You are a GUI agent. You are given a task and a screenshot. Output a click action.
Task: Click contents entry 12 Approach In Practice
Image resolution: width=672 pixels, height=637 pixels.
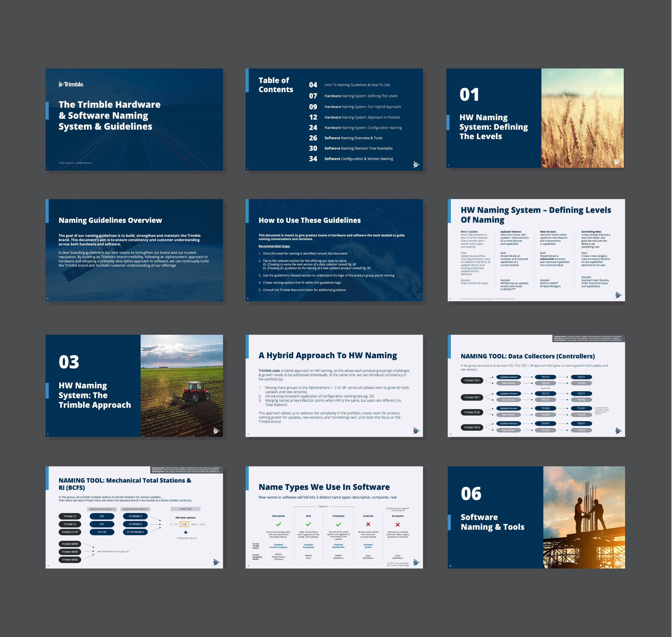[354, 117]
